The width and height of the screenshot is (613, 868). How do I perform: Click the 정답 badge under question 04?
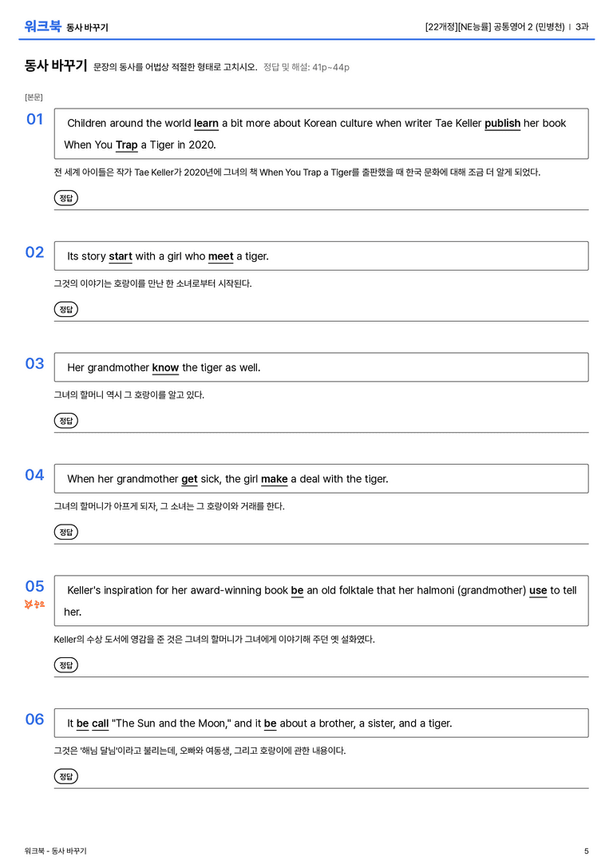(65, 532)
